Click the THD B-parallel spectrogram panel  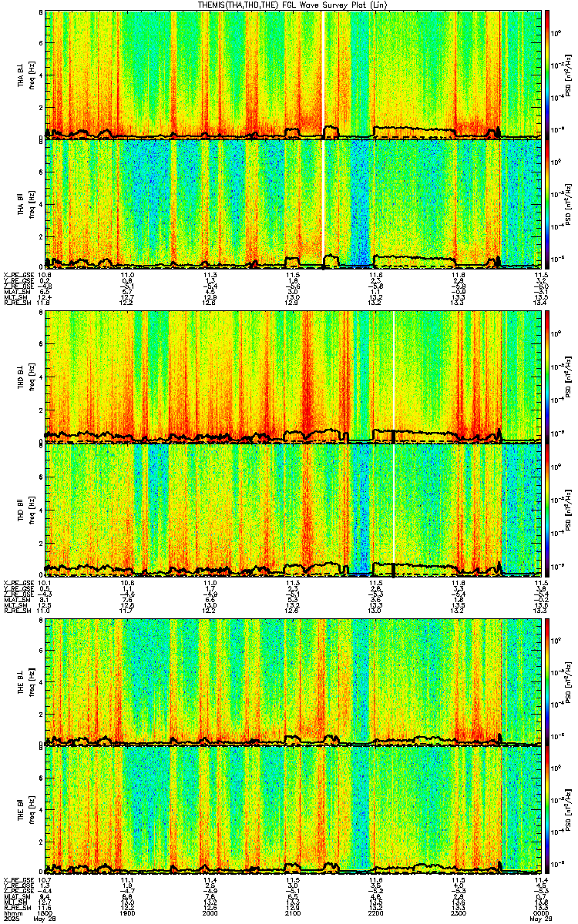click(293, 510)
